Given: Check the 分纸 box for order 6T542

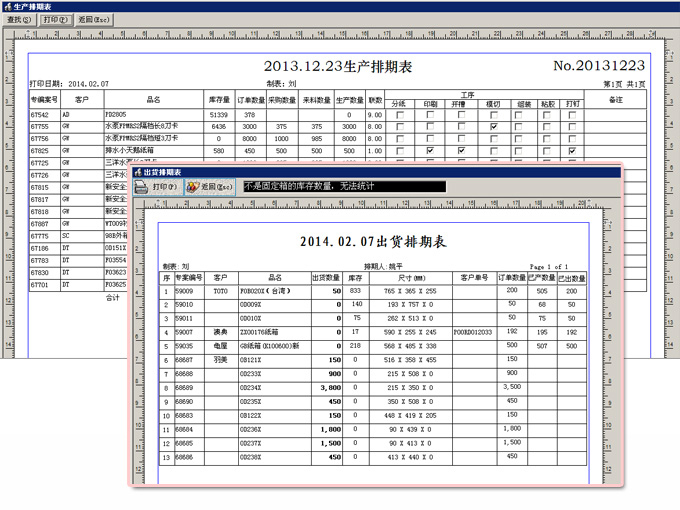Looking at the screenshot, I should tap(400, 115).
